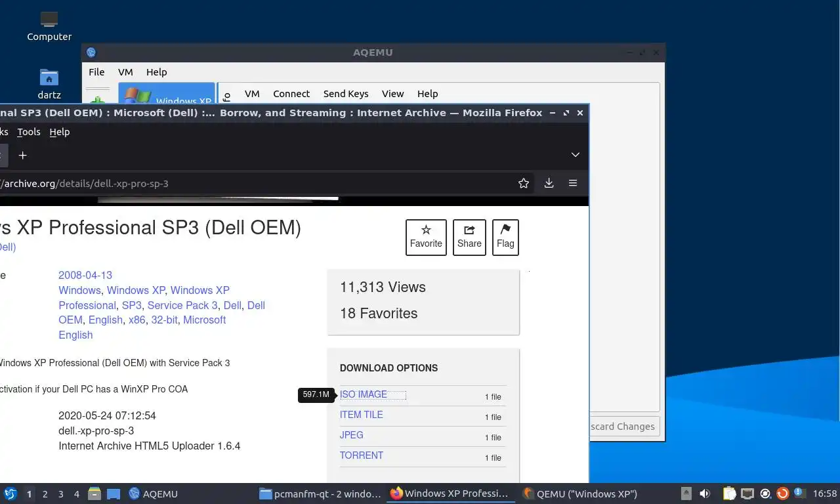Screen dimensions: 840x504
Task: Click the Internet Archive HTML5 Uploader 1.6.4 text
Action: tap(149, 446)
